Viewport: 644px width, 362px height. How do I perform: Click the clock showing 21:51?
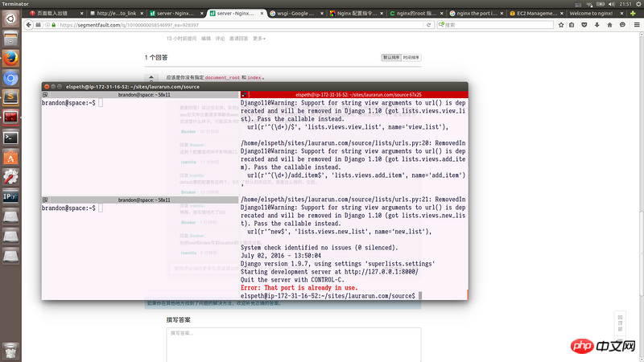click(x=625, y=4)
